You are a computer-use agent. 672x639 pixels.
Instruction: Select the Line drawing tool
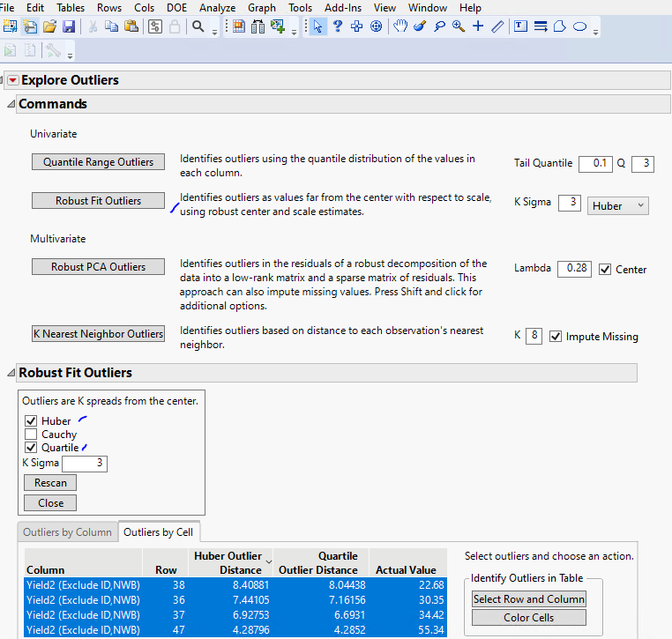tap(497, 26)
